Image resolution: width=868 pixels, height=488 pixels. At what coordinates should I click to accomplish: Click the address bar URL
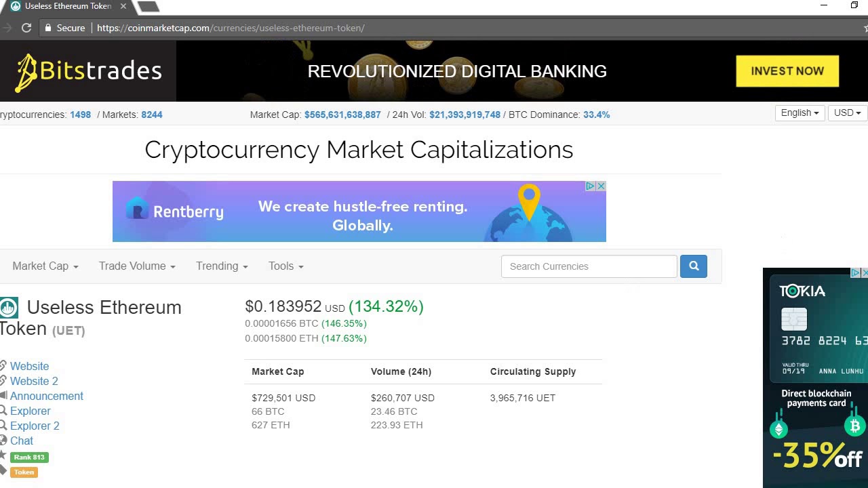click(231, 28)
